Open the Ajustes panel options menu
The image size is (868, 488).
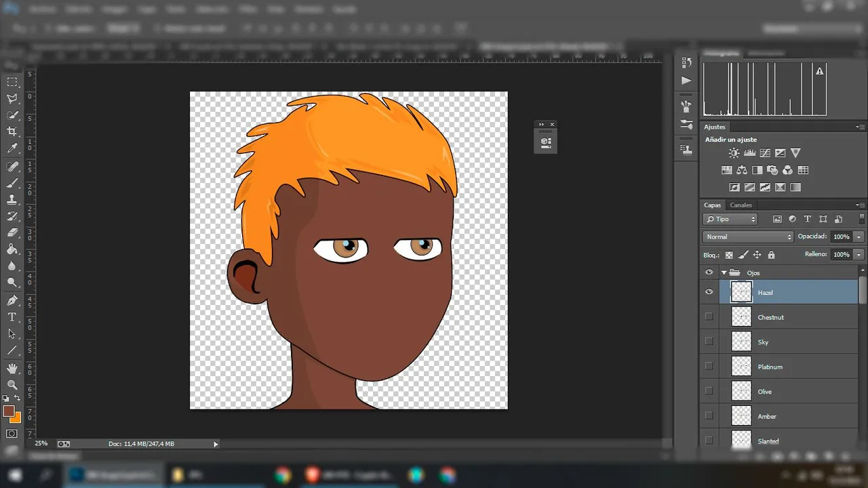861,127
